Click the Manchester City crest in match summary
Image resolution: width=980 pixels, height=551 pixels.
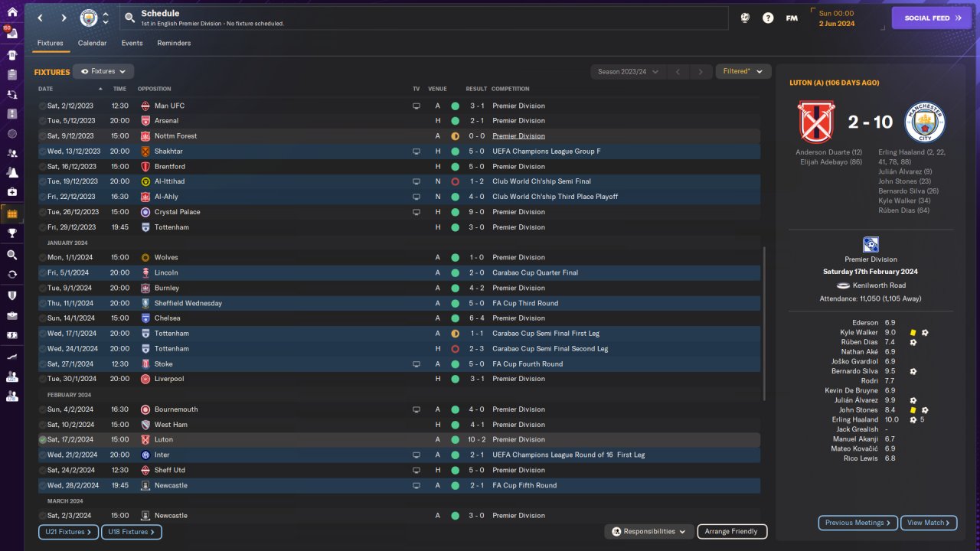click(x=925, y=122)
